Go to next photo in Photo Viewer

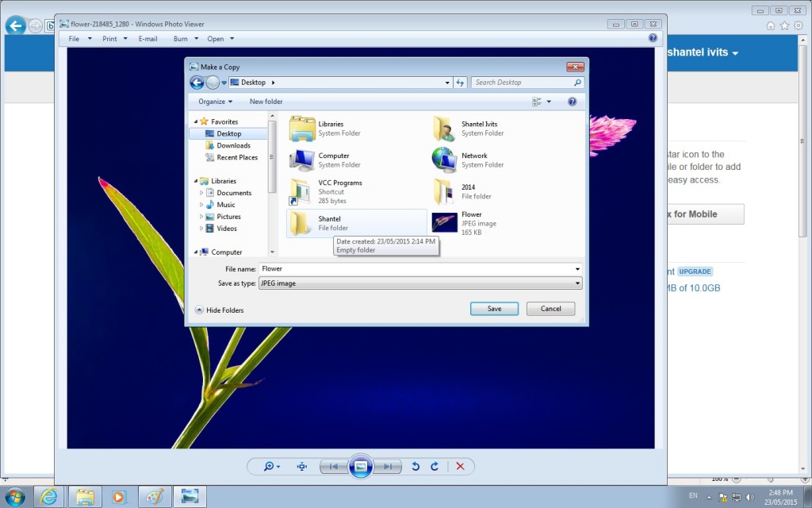[388, 467]
